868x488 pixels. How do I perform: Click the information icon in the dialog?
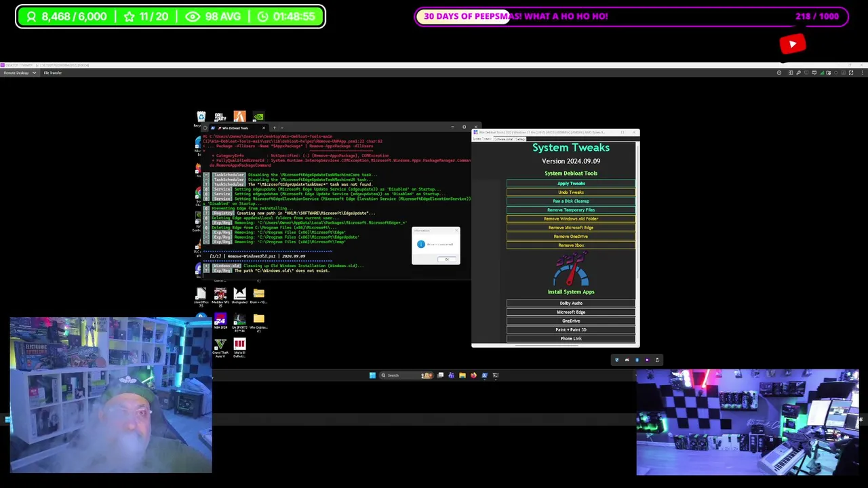(420, 244)
